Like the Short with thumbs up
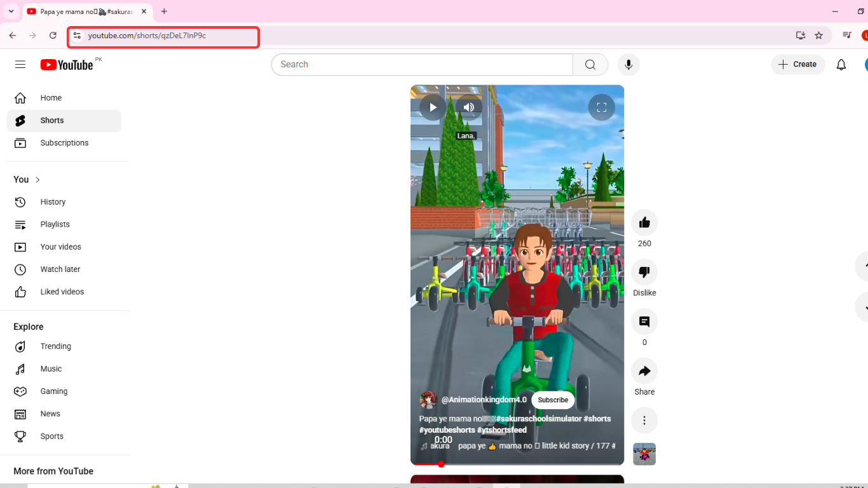Screen dimensions: 868x488 (x=644, y=222)
